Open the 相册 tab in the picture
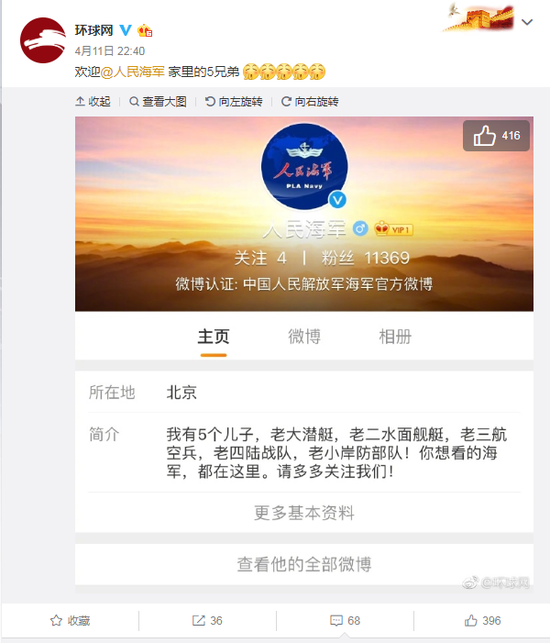550x643 pixels. [x=395, y=337]
